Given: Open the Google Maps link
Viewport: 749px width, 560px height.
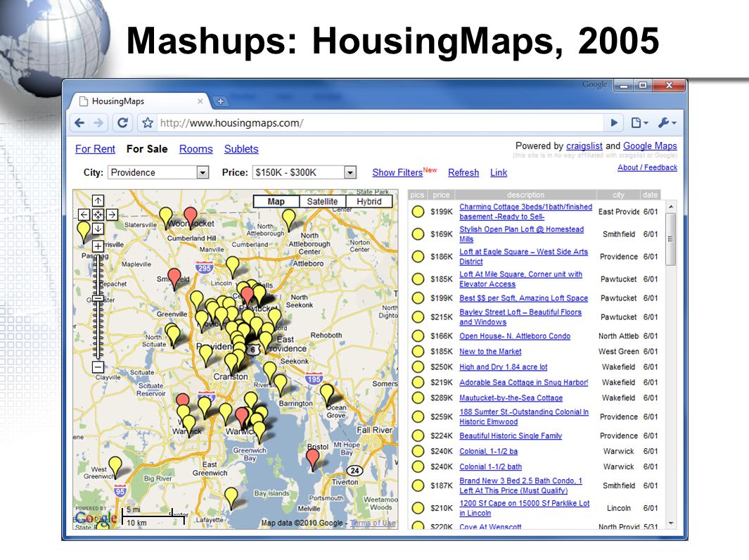Looking at the screenshot, I should pyautogui.click(x=650, y=146).
